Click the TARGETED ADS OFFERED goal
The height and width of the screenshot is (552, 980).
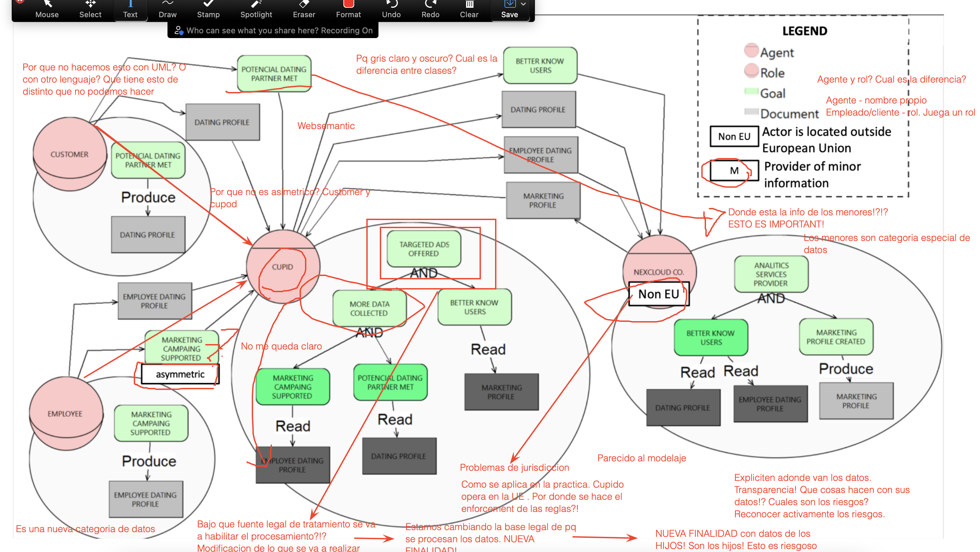(x=424, y=249)
